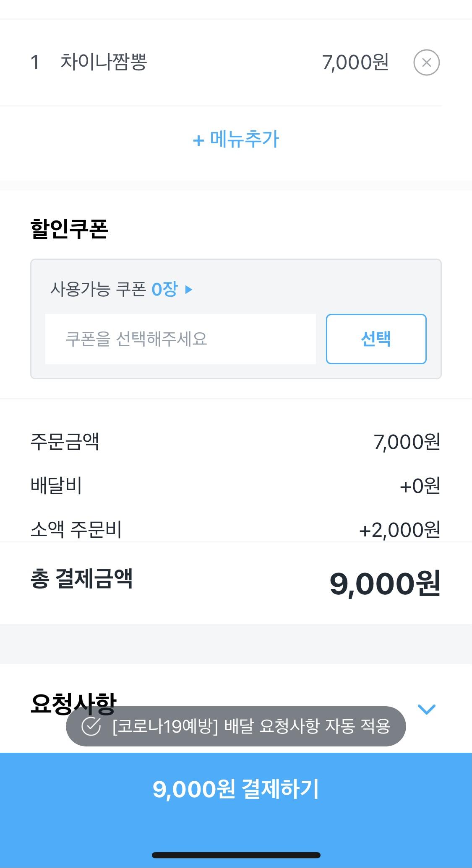This screenshot has width=472, height=868.
Task: Click the 7,000원 price next to 차이나짬뽕
Action: coord(355,62)
